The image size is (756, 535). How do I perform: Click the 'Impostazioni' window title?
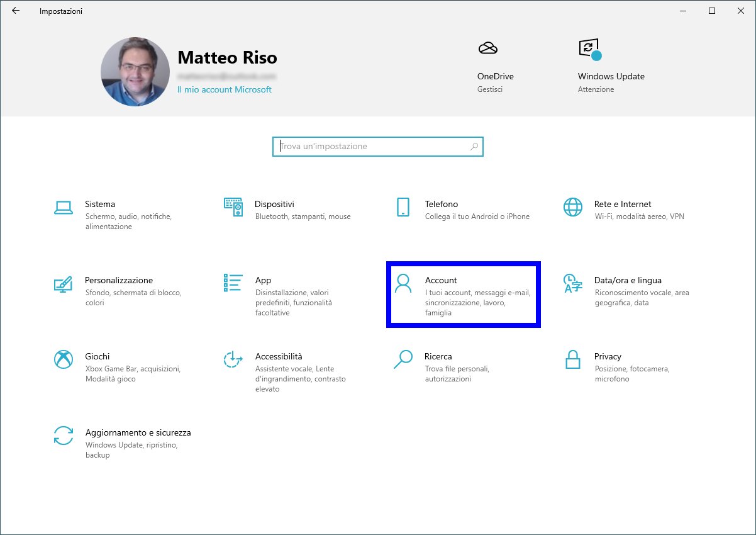click(x=61, y=11)
